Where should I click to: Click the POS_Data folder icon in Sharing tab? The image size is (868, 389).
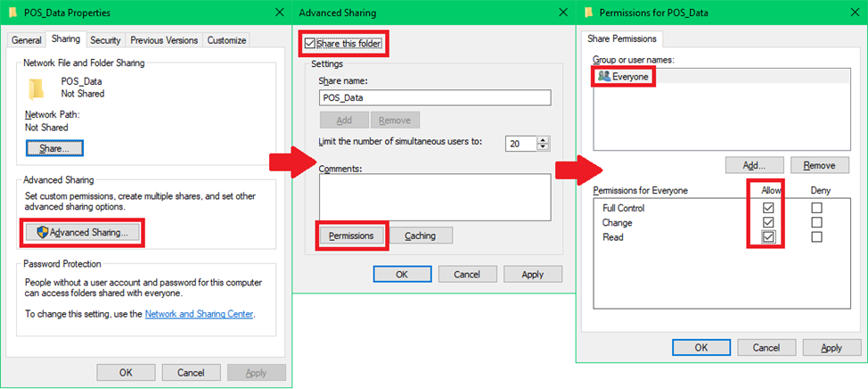(x=37, y=87)
